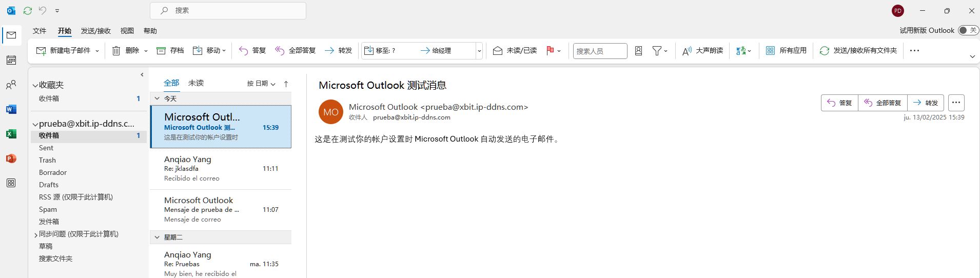Open the 文件 menu tab

[x=40, y=31]
